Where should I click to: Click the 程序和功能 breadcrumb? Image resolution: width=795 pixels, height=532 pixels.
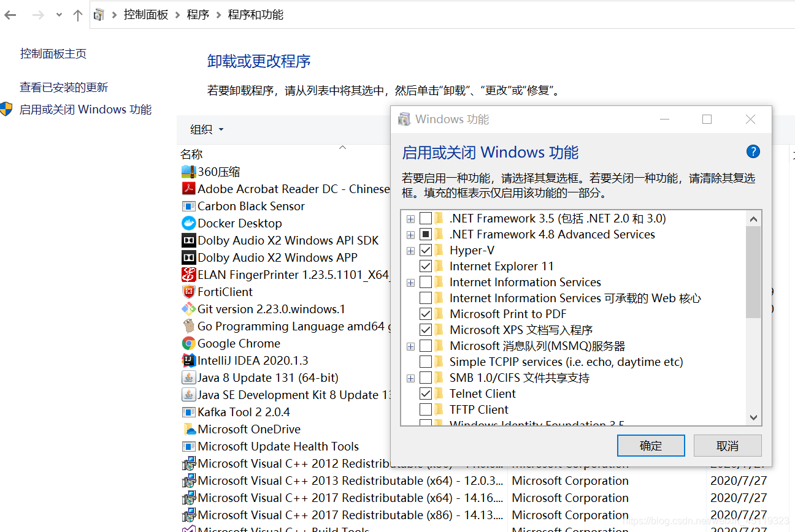[256, 15]
